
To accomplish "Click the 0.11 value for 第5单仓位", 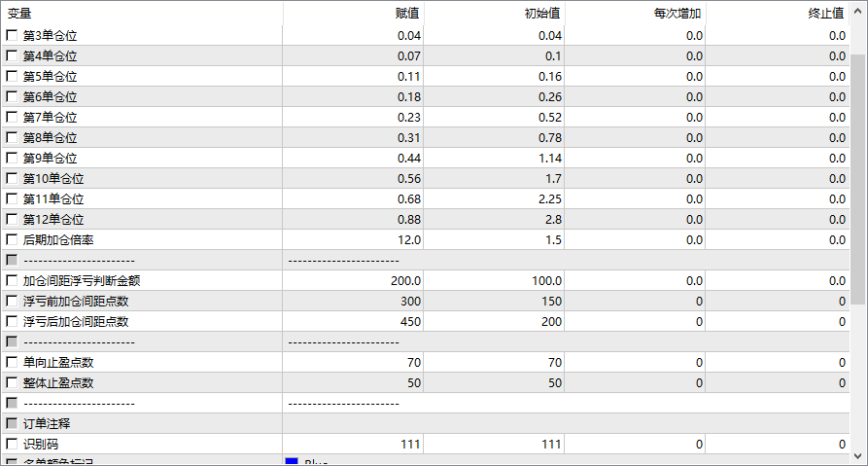I will click(x=409, y=77).
